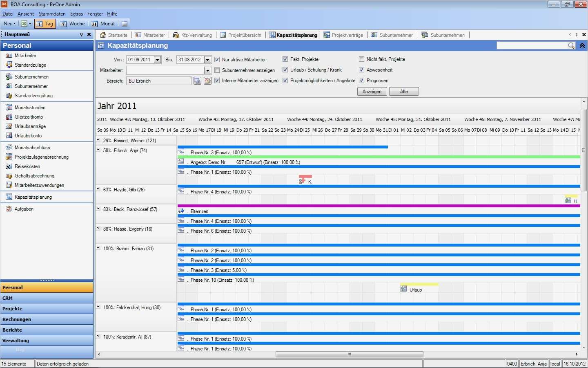Switch to the Projekte section in sidebar
588x368 pixels.
[x=12, y=308]
